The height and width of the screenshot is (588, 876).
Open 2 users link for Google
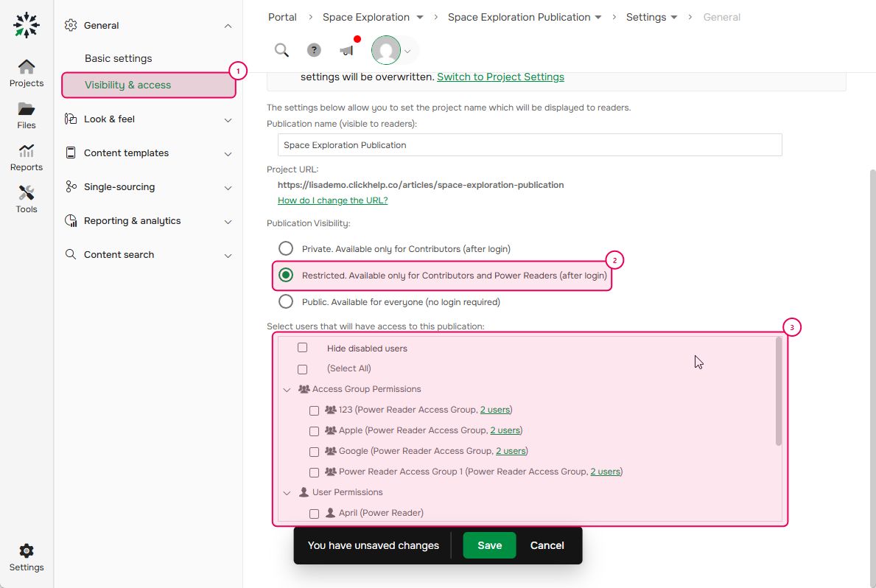[511, 451]
